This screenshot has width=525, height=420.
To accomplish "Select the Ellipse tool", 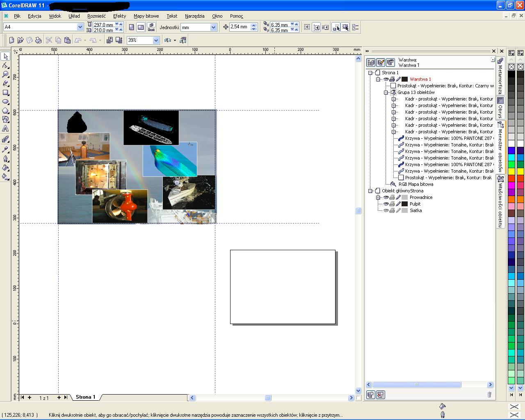I will click(x=6, y=102).
